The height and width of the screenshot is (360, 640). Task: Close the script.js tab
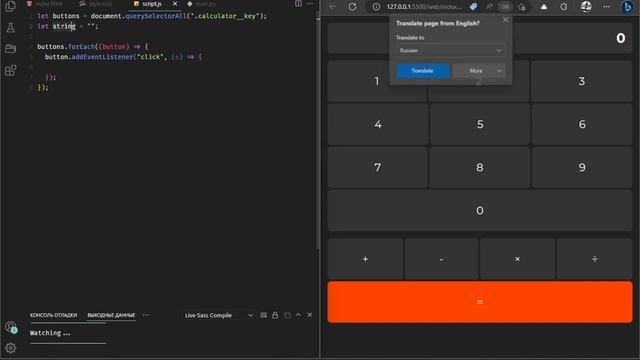(x=175, y=4)
